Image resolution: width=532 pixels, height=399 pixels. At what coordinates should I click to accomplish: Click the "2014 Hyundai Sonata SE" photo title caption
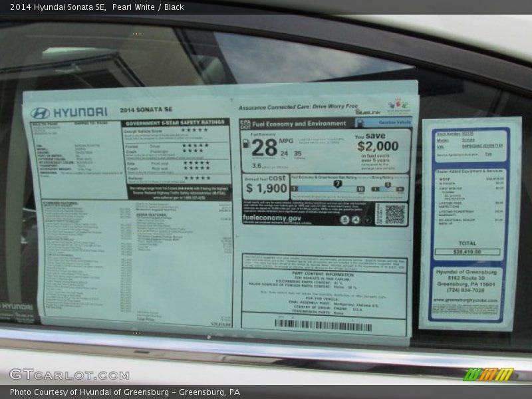(58, 7)
